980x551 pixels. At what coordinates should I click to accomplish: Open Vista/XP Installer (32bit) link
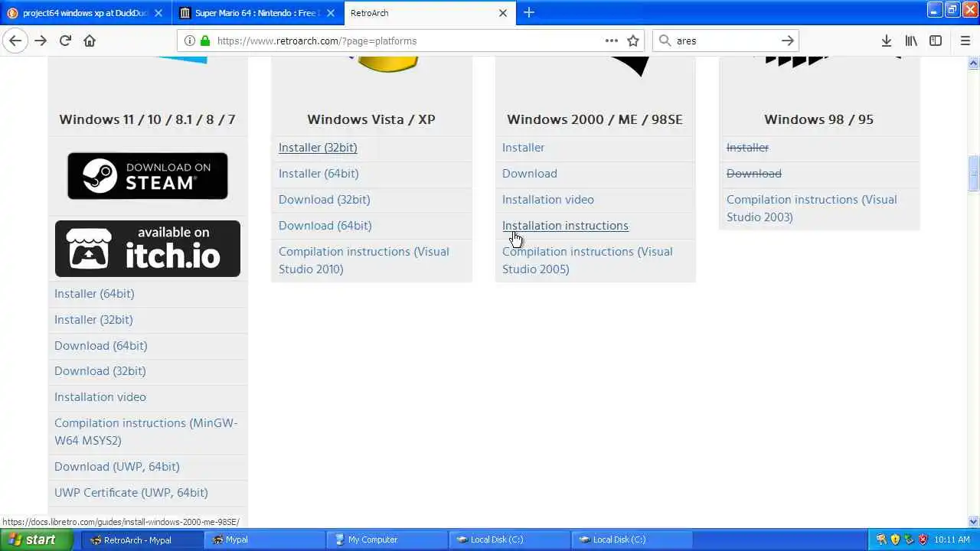[x=318, y=148]
